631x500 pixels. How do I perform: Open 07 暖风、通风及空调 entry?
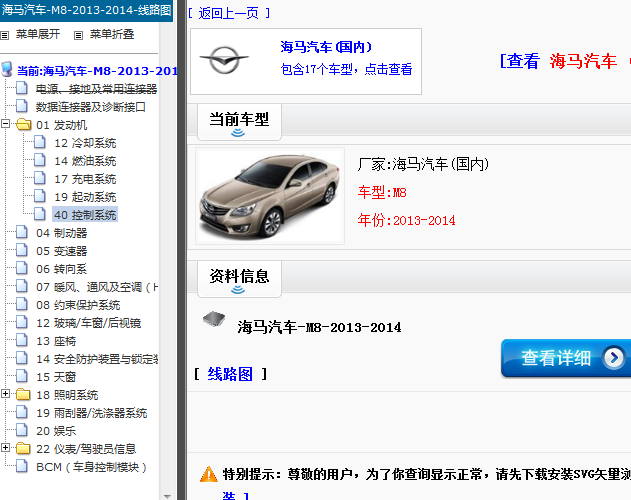97,287
